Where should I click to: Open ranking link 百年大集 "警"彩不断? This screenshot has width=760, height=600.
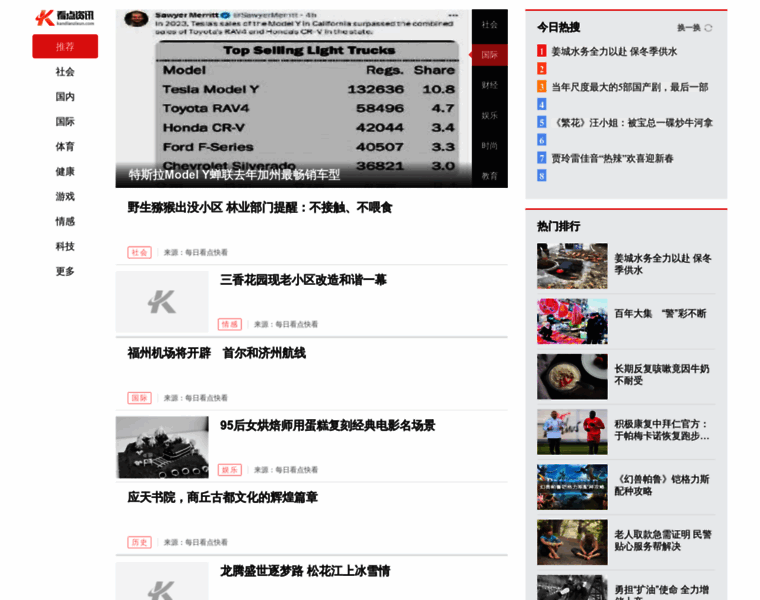[x=660, y=314]
